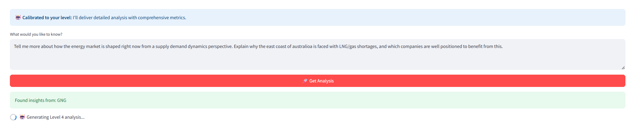
Task: Click at the start of 'Tell me more'
Action: click(x=14, y=46)
